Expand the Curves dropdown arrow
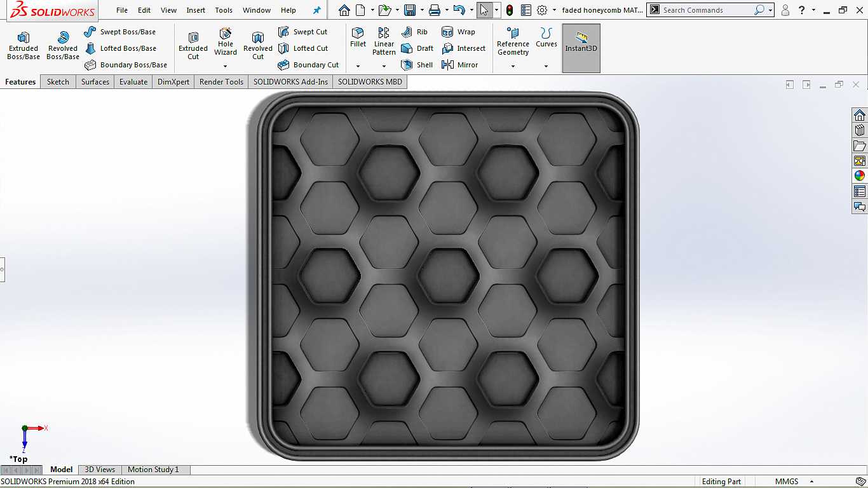This screenshot has width=868, height=488. pos(546,66)
